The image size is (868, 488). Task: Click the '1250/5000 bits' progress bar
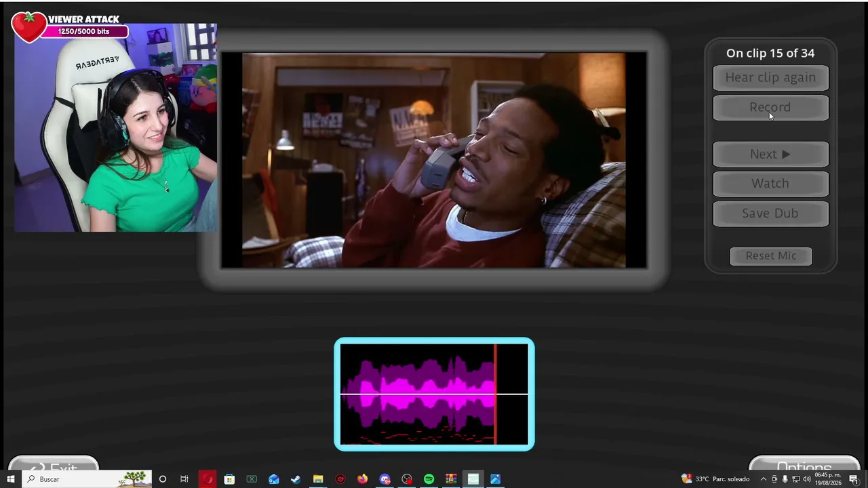click(x=83, y=31)
